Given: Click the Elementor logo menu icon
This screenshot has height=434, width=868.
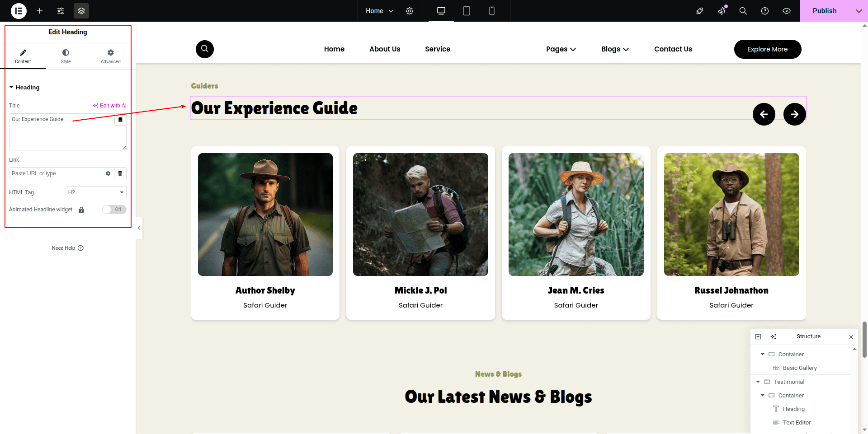Looking at the screenshot, I should coord(19,11).
